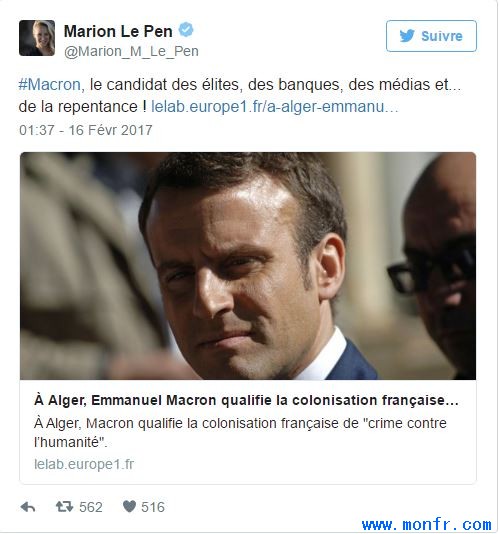Click the lelab.europe1.fr domain under card
Image resolution: width=499 pixels, height=534 pixels.
(84, 464)
